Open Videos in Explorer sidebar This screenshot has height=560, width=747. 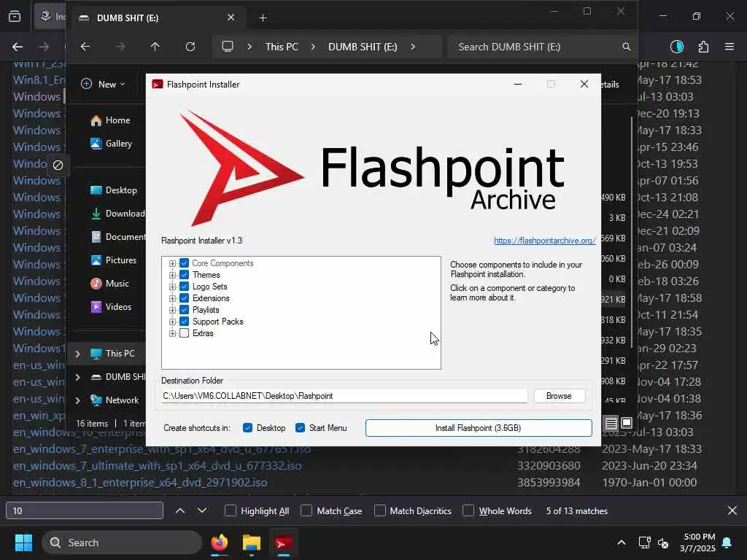111,307
